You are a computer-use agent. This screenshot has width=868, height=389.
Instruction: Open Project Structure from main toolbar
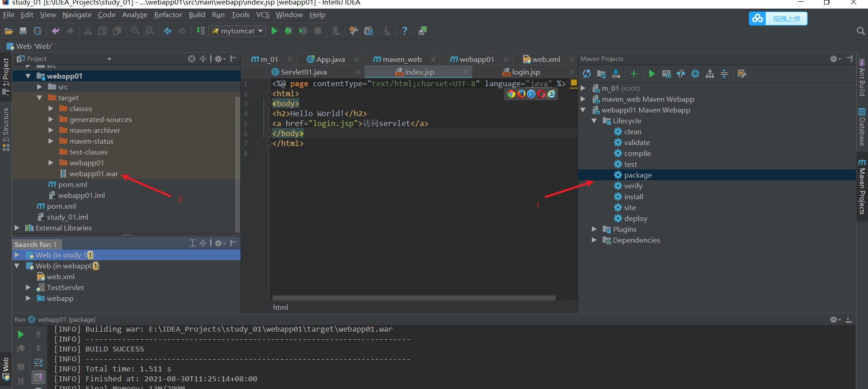[x=368, y=31]
